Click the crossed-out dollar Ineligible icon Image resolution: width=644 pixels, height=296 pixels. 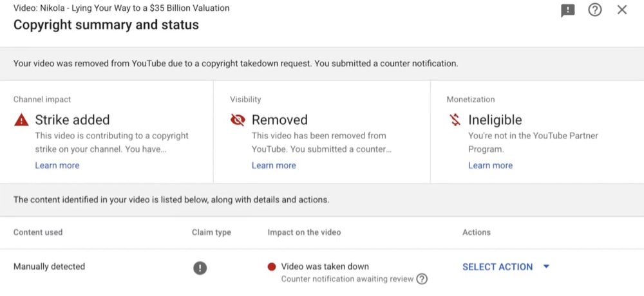[455, 120]
